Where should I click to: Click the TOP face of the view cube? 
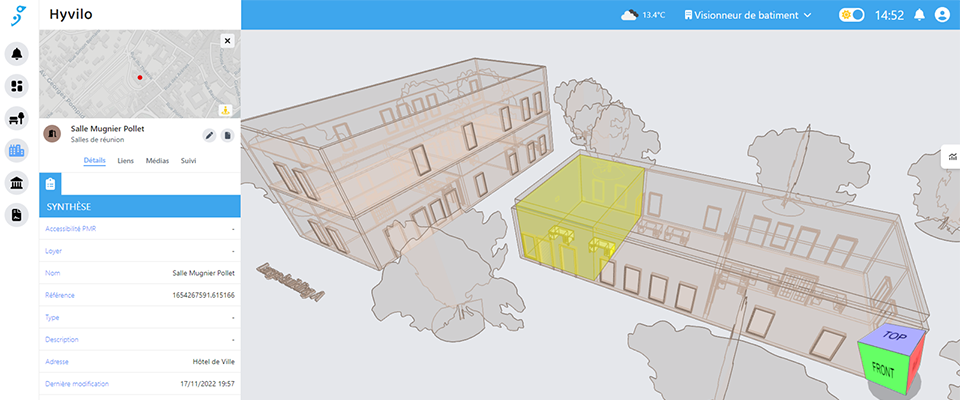click(x=894, y=337)
